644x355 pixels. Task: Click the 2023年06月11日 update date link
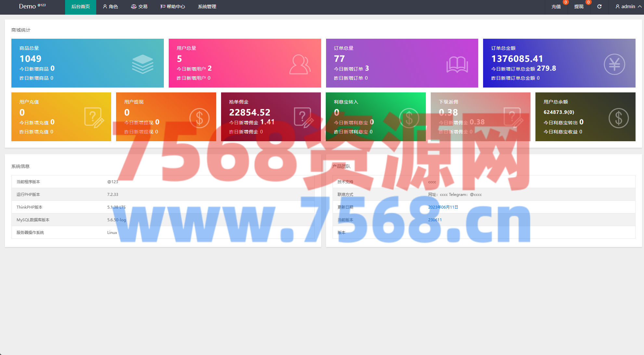point(443,207)
